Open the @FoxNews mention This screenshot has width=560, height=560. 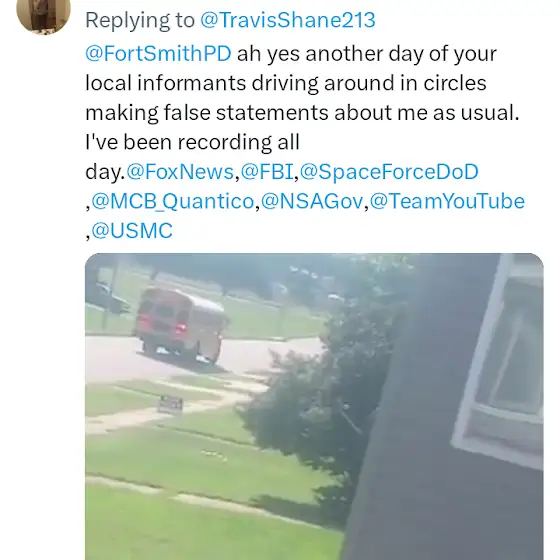180,171
